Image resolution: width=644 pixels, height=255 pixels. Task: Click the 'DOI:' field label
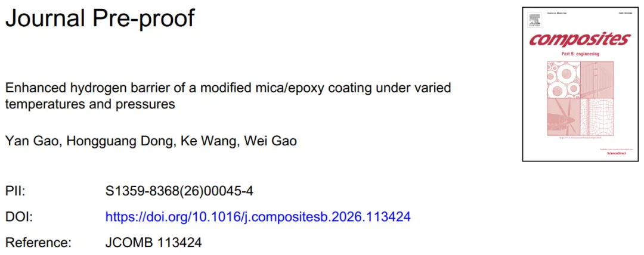tap(19, 217)
